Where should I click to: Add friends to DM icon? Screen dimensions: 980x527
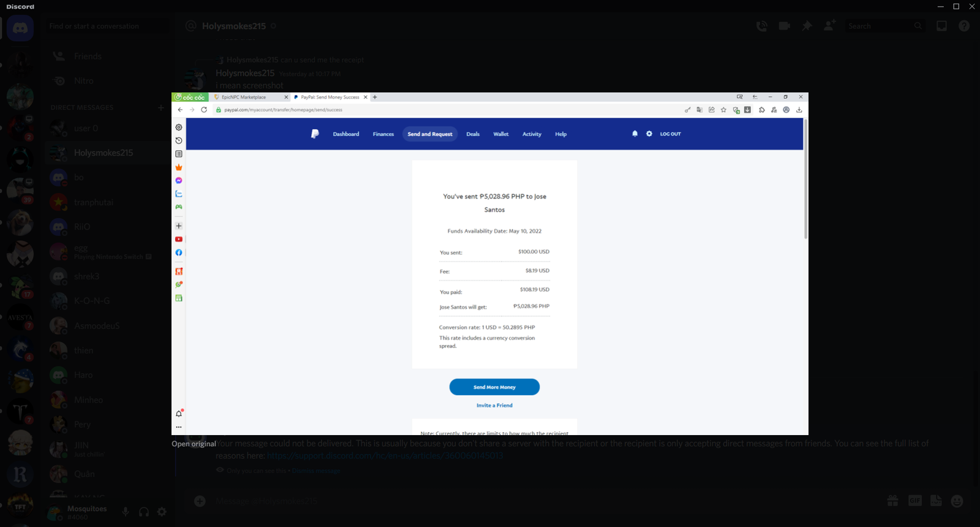click(x=829, y=26)
